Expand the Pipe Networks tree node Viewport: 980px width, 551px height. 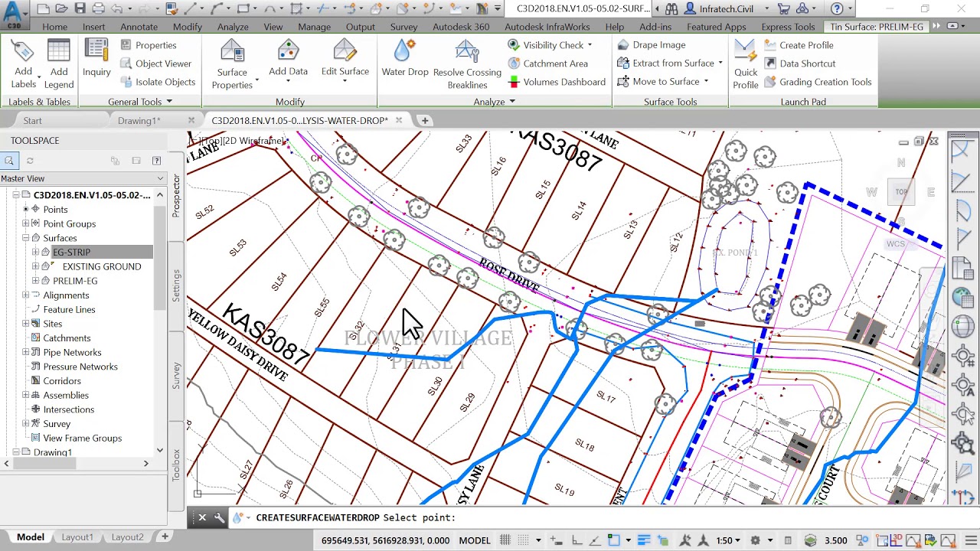(x=25, y=352)
